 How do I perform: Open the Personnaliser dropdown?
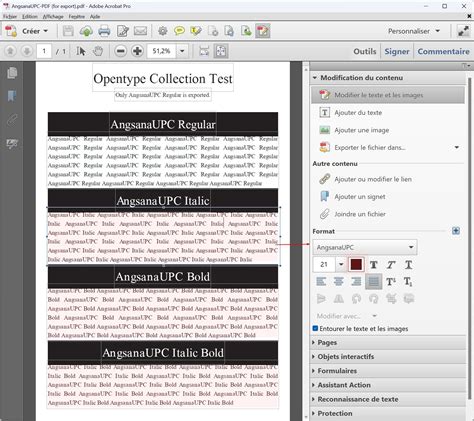414,31
